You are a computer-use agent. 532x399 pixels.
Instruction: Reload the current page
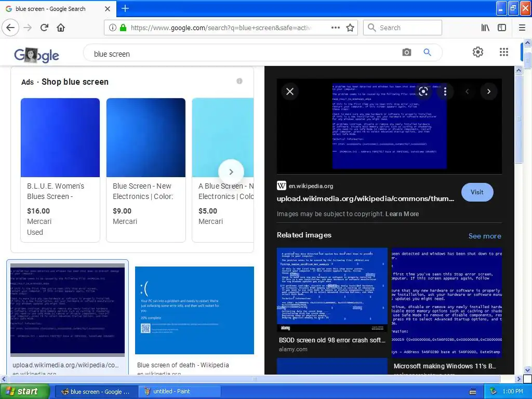pyautogui.click(x=44, y=28)
